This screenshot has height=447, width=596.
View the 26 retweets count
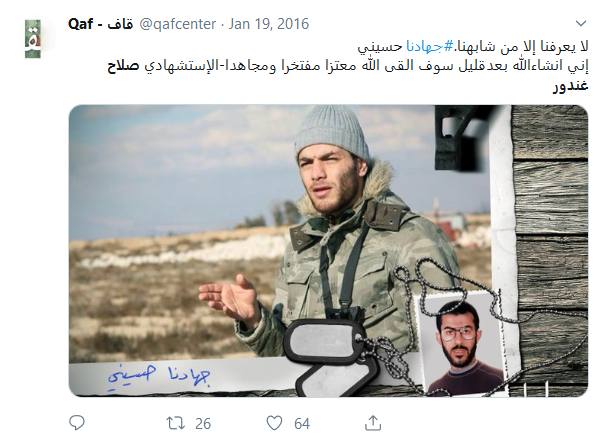[203, 423]
